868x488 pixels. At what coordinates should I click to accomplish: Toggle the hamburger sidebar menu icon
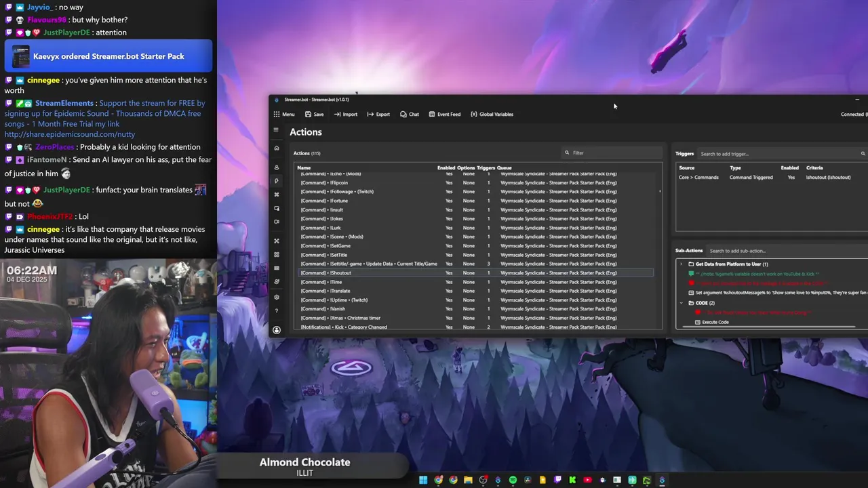coord(276,129)
